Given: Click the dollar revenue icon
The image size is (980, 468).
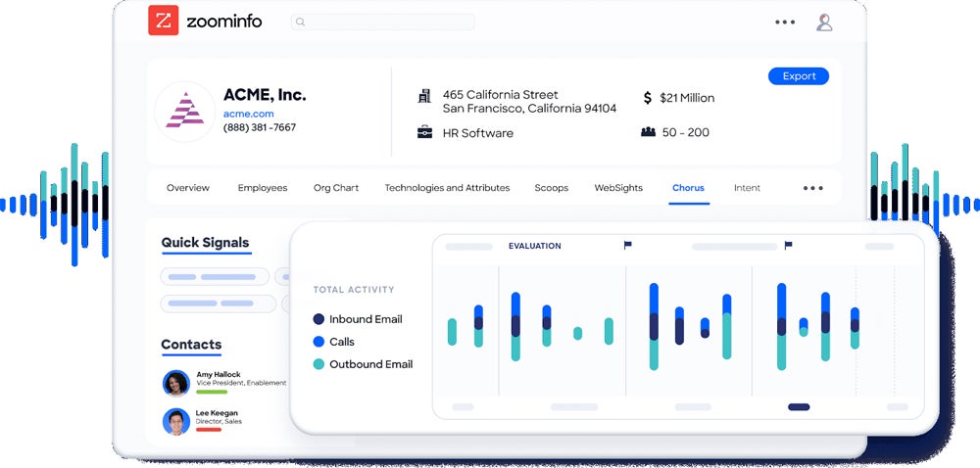Looking at the screenshot, I should [x=648, y=97].
